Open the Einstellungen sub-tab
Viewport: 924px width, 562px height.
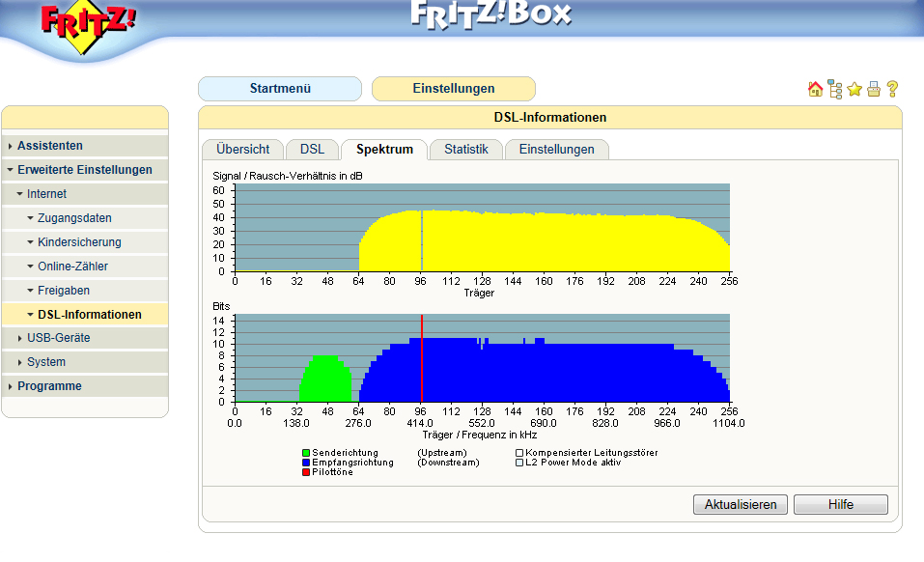click(556, 150)
